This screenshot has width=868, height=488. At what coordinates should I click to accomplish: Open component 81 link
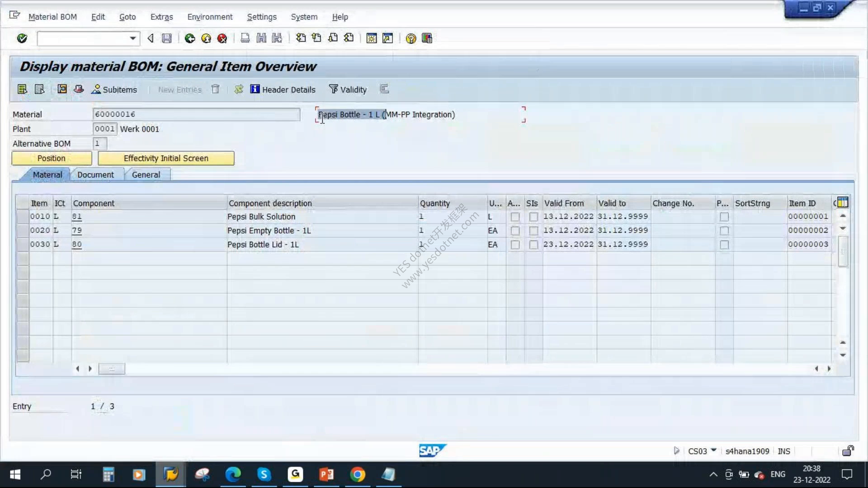point(77,217)
